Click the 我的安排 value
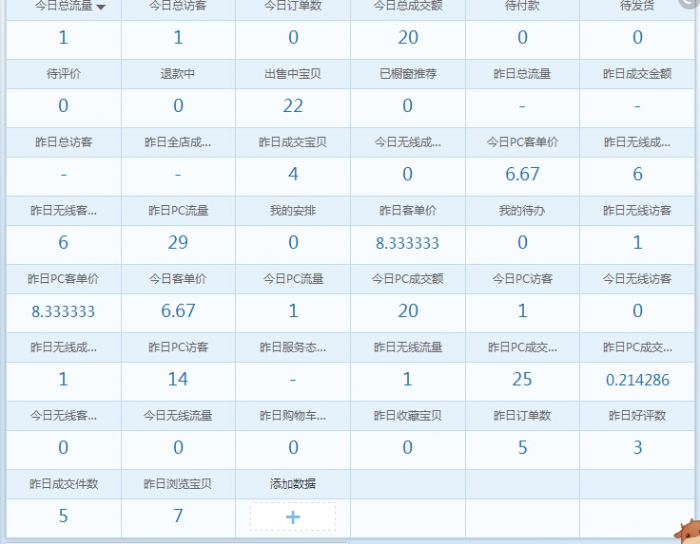Viewport: 700px width, 544px height. pyautogui.click(x=293, y=243)
